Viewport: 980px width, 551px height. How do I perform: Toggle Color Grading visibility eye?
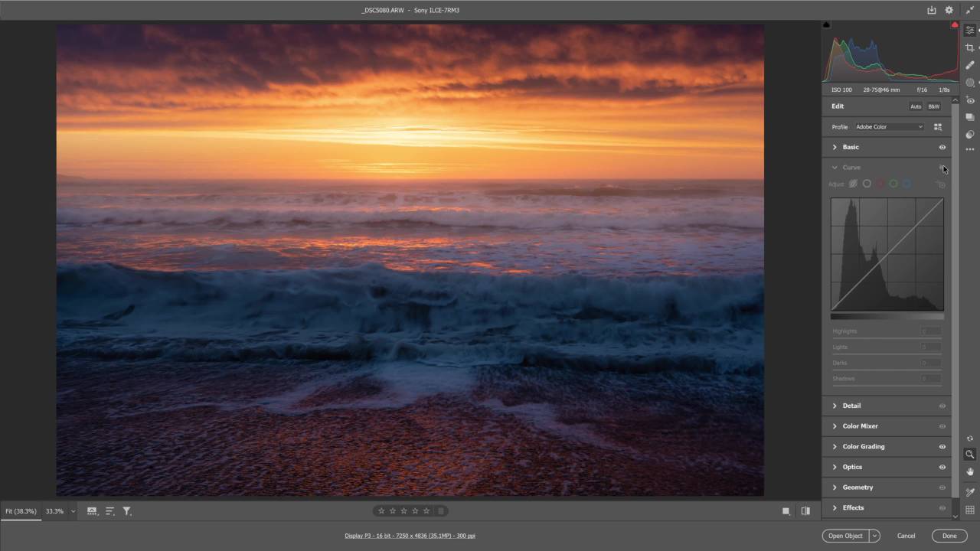[942, 447]
